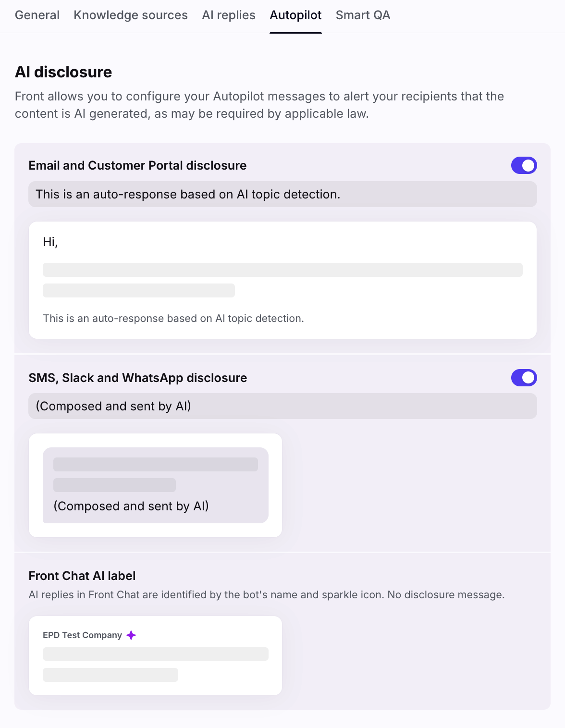This screenshot has width=565, height=728.
Task: Click the EPD Test Company bot name
Action: click(82, 635)
